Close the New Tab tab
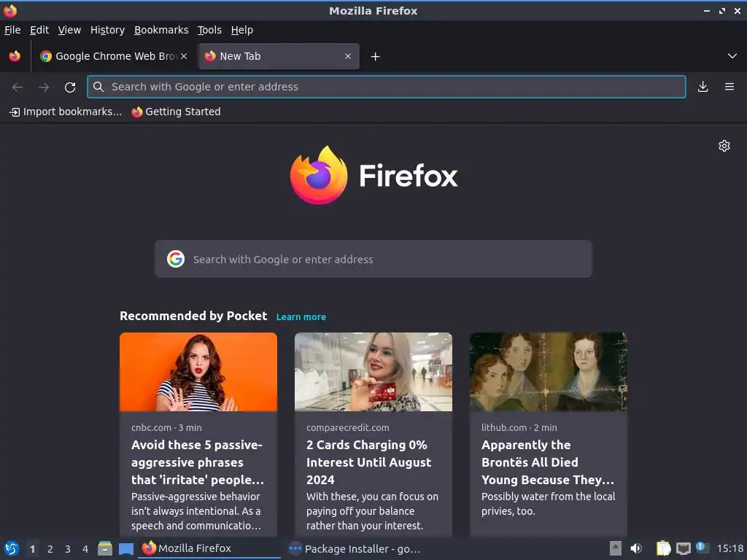The height and width of the screenshot is (560, 747). pos(348,56)
